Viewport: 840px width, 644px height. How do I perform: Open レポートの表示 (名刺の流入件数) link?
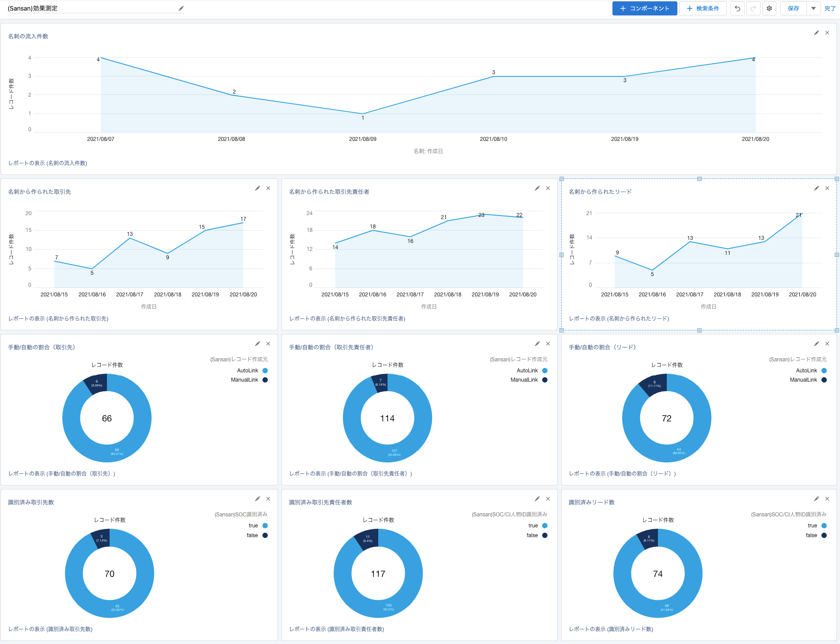[48, 163]
